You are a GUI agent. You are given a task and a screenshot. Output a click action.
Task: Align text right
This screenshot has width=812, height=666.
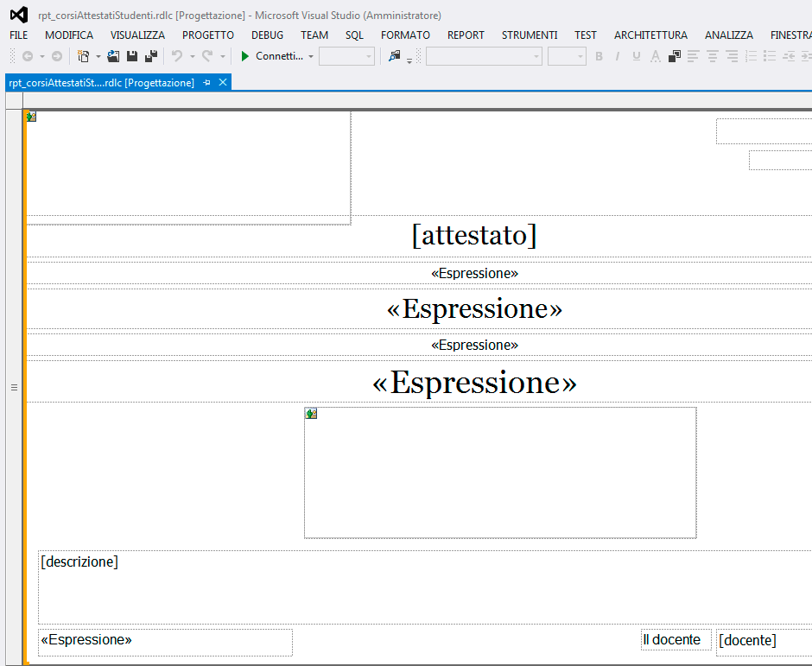coord(732,56)
